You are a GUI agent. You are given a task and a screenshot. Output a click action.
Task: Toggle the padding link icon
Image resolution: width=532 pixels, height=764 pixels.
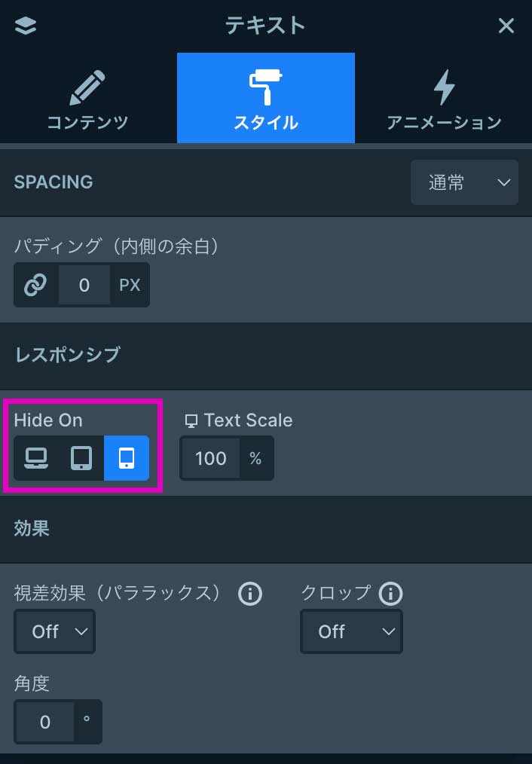coord(35,285)
